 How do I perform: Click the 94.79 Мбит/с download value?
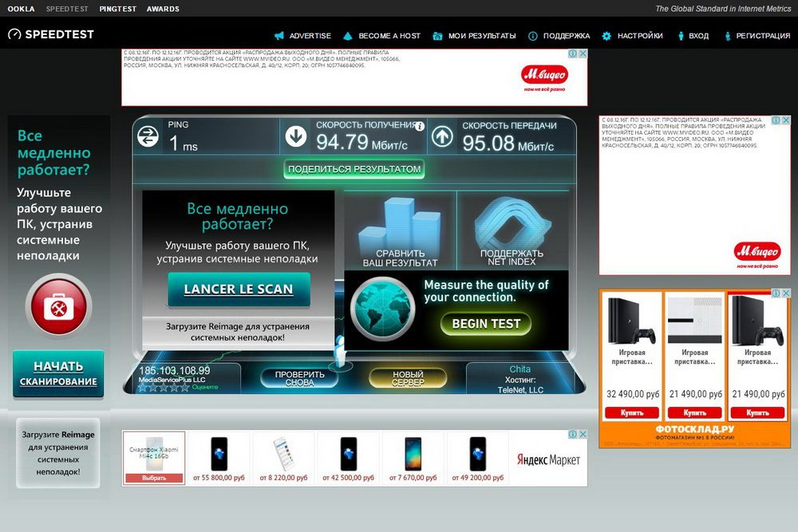[x=361, y=142]
